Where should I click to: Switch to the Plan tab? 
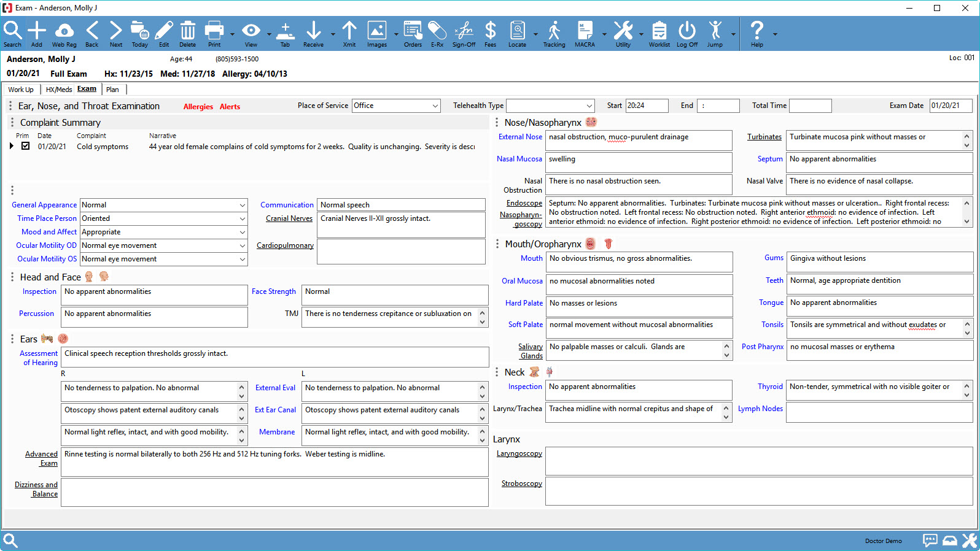pos(112,90)
